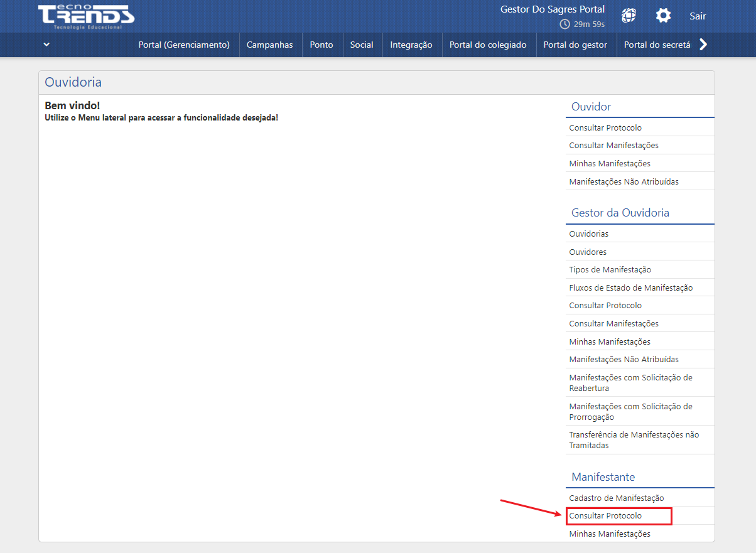
Task: Select Ponto in the navigation bar
Action: [321, 45]
